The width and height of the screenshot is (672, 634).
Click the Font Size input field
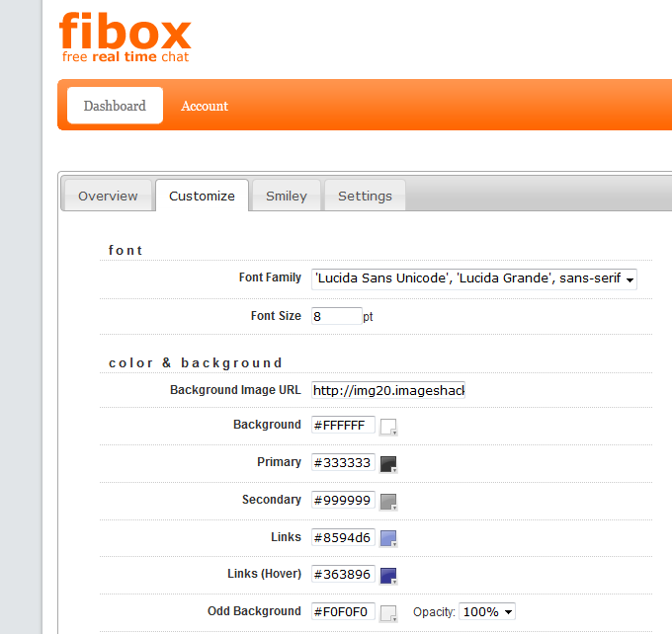coord(336,316)
